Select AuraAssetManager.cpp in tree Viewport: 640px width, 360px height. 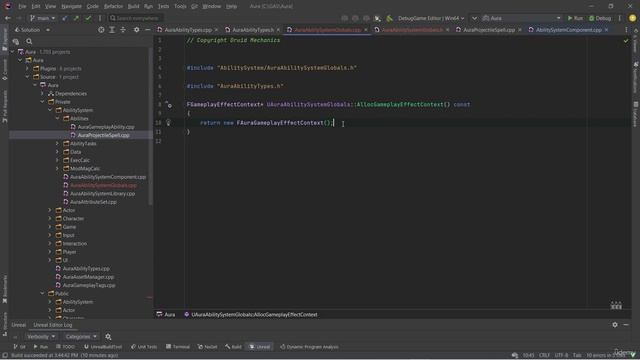point(88,277)
